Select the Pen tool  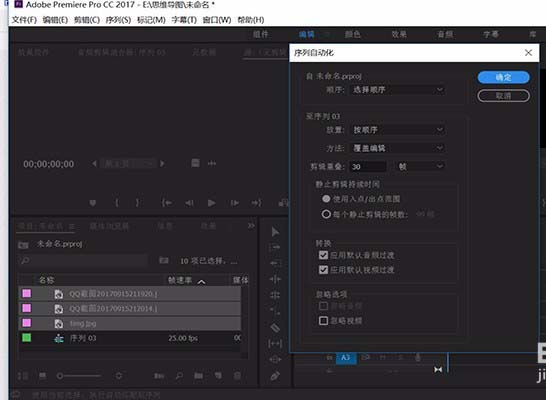tap(275, 376)
